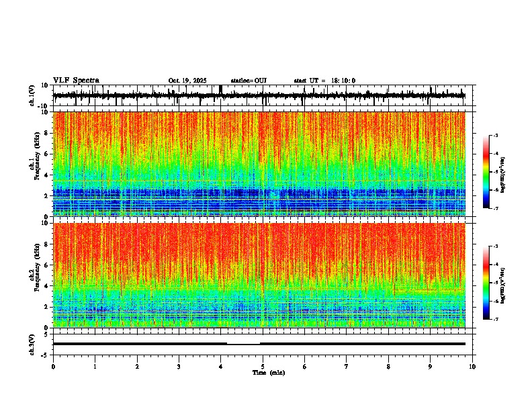Click the ch.1 colorbar log PSD units label

coord(503,175)
